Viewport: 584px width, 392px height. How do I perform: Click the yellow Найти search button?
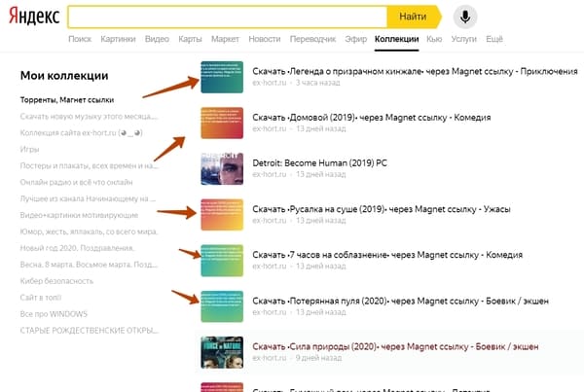click(x=414, y=17)
